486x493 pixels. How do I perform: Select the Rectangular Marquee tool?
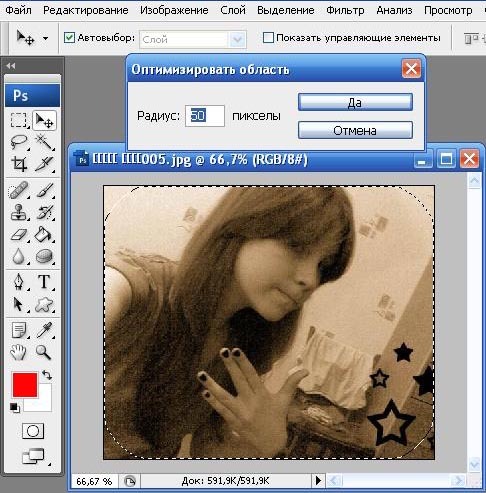19,120
